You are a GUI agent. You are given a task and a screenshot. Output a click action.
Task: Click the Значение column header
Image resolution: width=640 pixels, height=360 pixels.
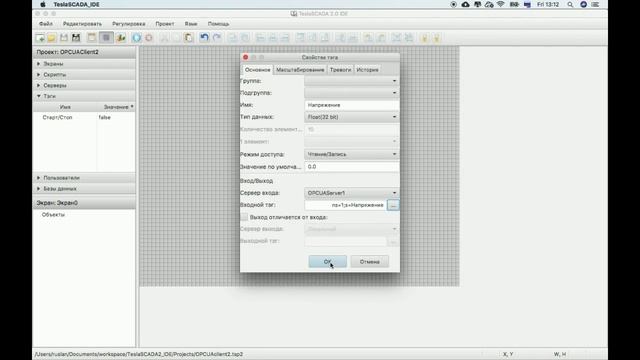point(116,107)
